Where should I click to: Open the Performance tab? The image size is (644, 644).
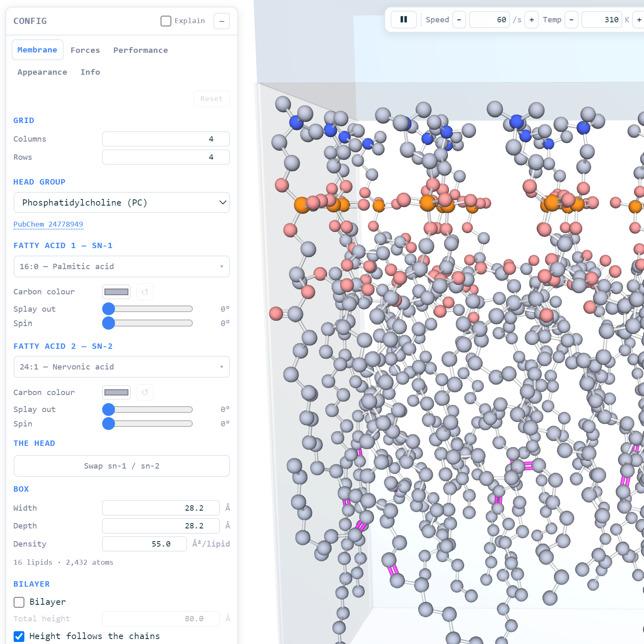coord(141,50)
